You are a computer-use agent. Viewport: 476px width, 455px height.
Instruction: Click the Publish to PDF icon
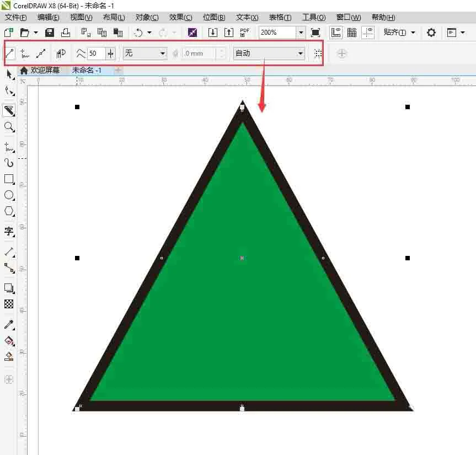point(244,33)
